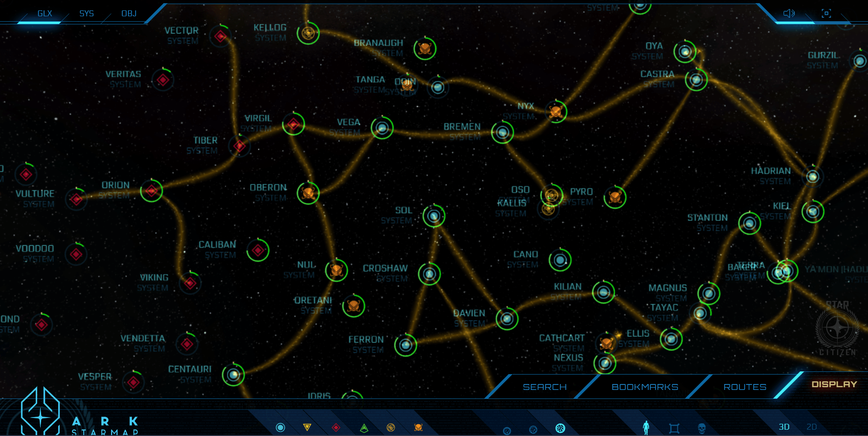Image resolution: width=868 pixels, height=436 pixels.
Task: Toggle the orange crossed-orbits unclaimed filter
Action: (x=418, y=427)
